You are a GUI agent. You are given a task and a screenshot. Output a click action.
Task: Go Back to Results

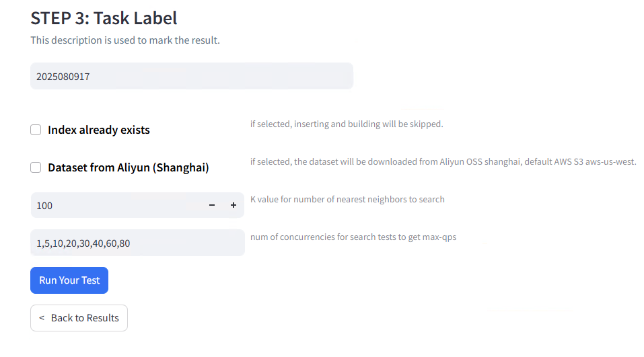click(79, 318)
